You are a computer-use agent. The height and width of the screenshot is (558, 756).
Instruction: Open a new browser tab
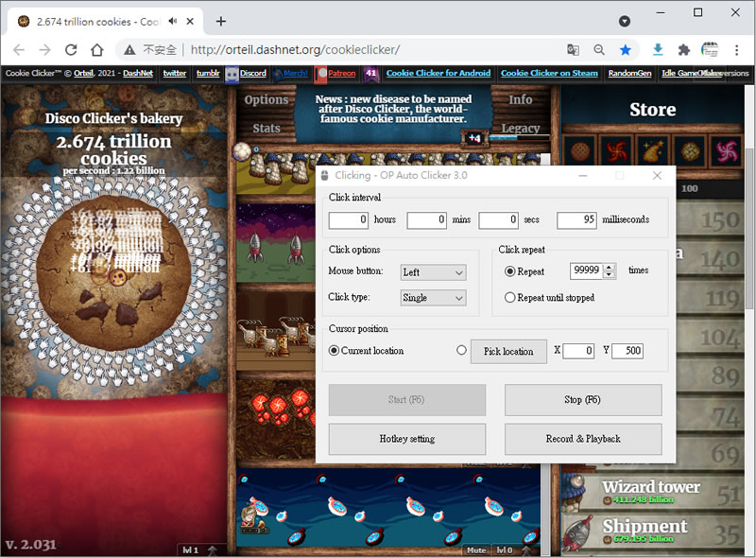pyautogui.click(x=221, y=21)
